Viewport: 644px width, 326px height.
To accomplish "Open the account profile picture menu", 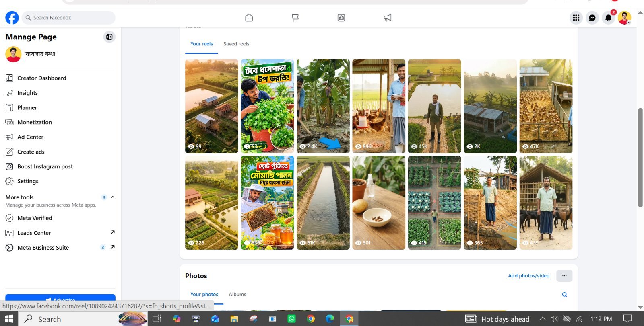I will 624,18.
